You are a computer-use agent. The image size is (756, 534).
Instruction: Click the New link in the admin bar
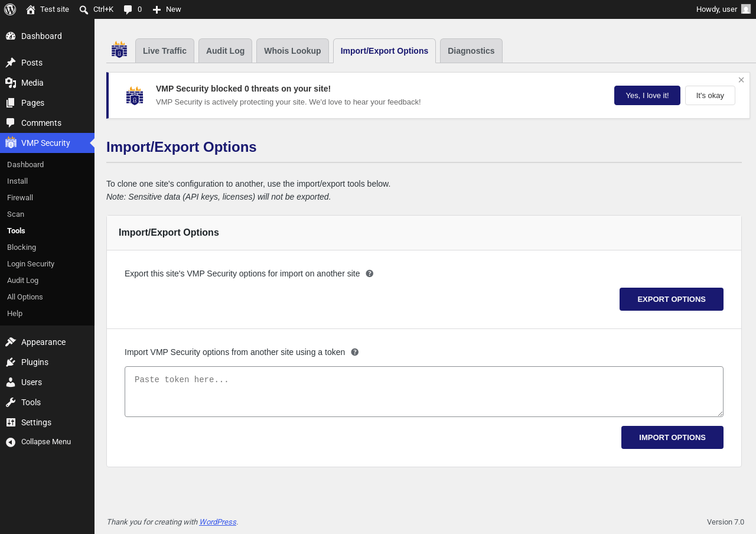(167, 9)
